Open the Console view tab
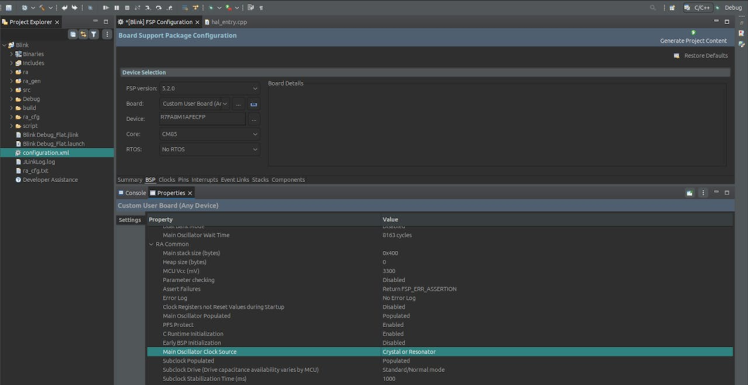748x385 pixels. (132, 193)
